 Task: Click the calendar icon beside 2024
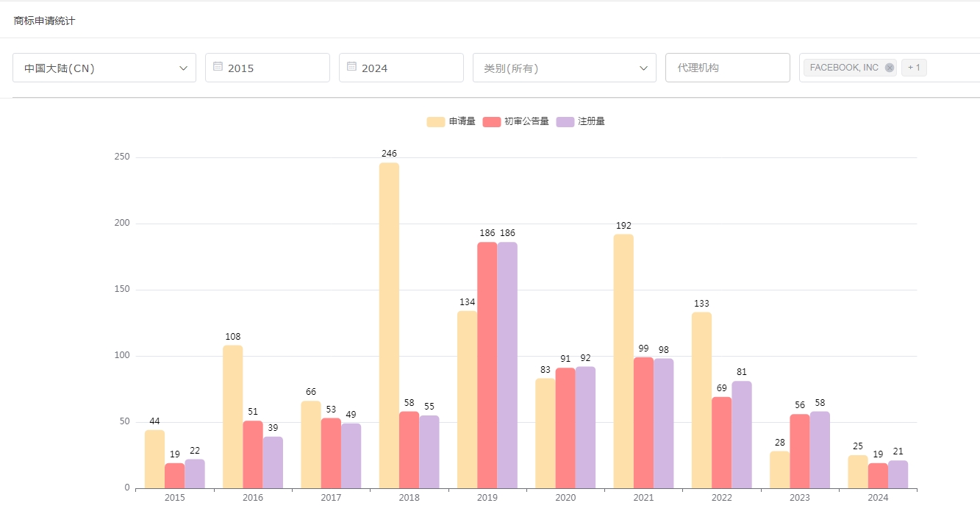[x=351, y=66]
